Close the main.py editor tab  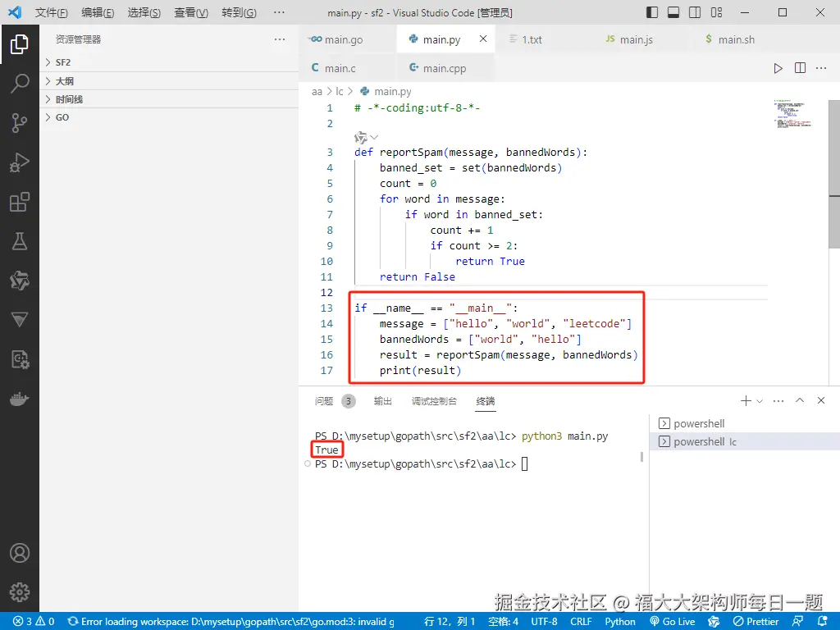tap(483, 39)
